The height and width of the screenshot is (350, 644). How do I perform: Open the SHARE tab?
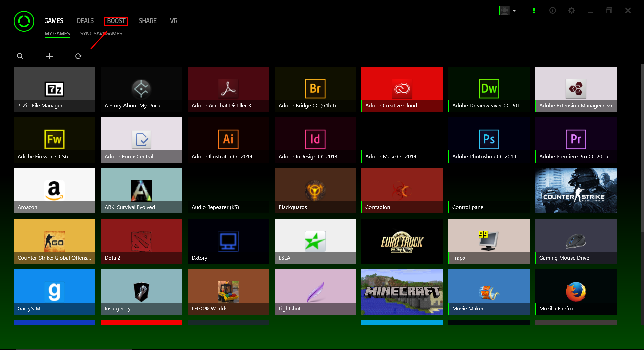148,21
